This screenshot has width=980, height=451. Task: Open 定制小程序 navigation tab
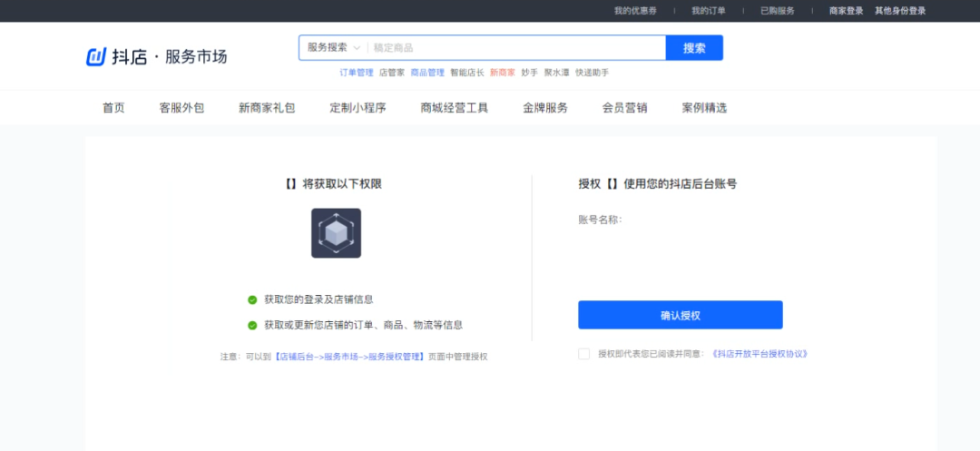pyautogui.click(x=358, y=107)
